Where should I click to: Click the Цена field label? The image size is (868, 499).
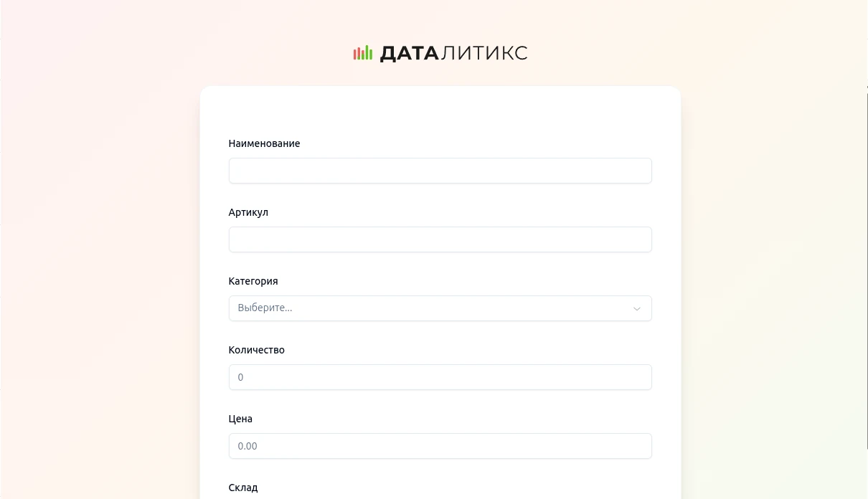[x=240, y=419]
